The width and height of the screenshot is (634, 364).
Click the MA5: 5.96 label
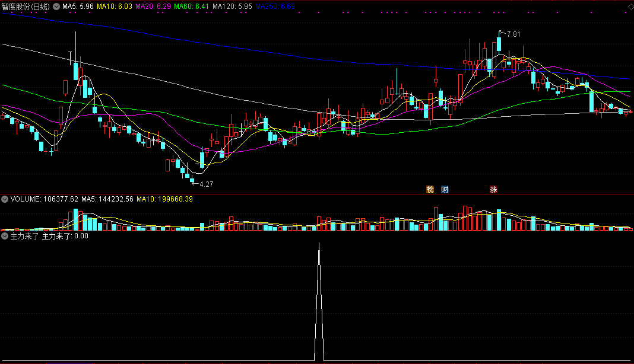[x=78, y=7]
